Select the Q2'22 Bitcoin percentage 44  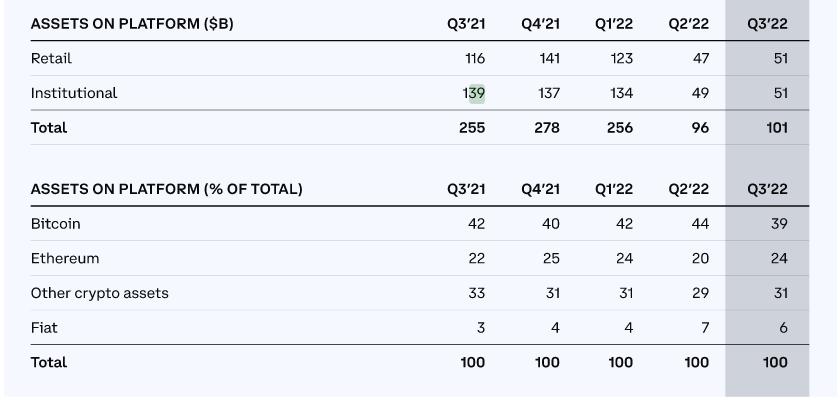click(x=699, y=224)
